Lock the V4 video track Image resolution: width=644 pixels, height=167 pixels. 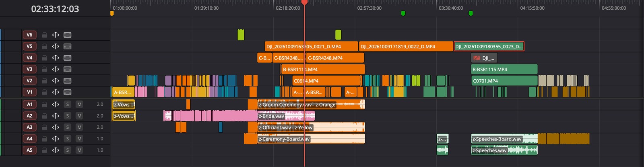click(x=45, y=58)
